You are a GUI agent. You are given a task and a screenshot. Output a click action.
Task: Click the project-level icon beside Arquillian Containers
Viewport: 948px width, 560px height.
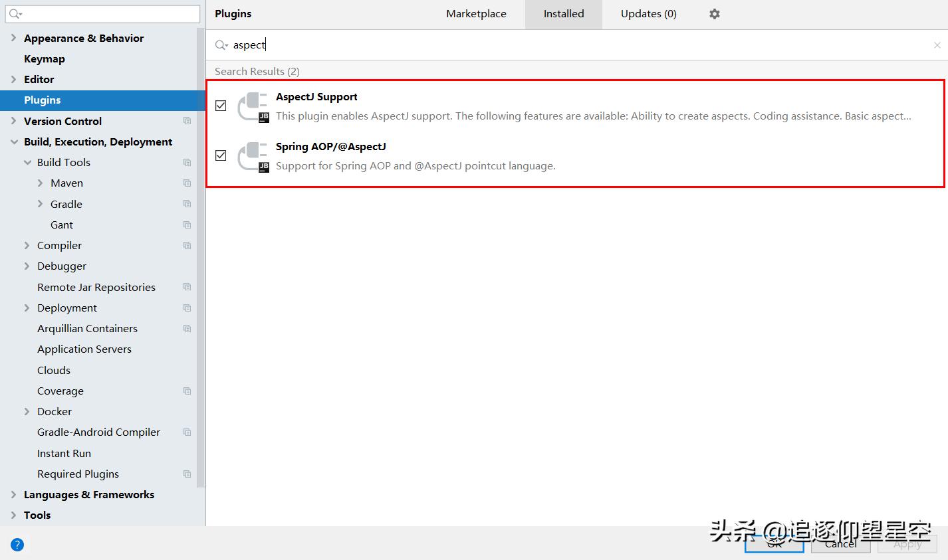[187, 329]
